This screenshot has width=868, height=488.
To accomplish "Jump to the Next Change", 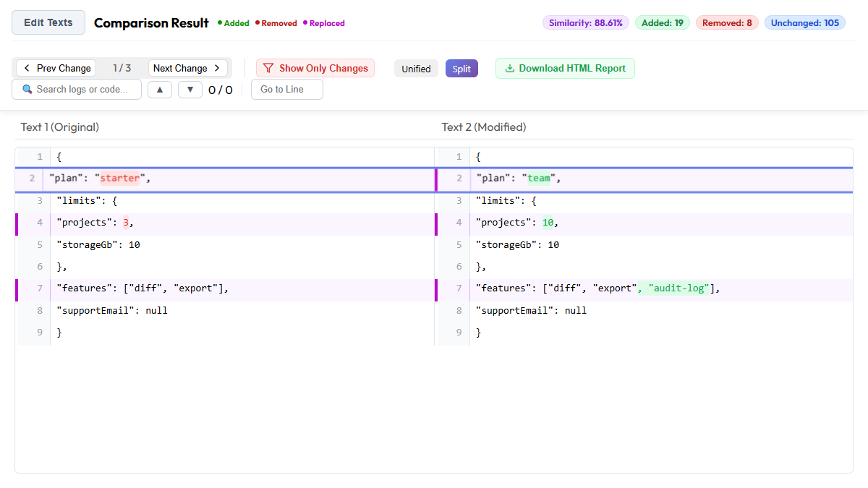I will [188, 68].
